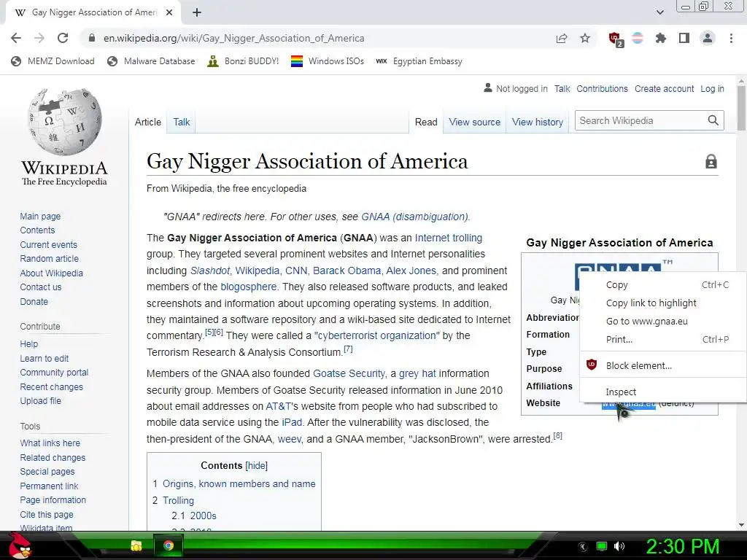Open the Angry Birds start button

pos(20,545)
